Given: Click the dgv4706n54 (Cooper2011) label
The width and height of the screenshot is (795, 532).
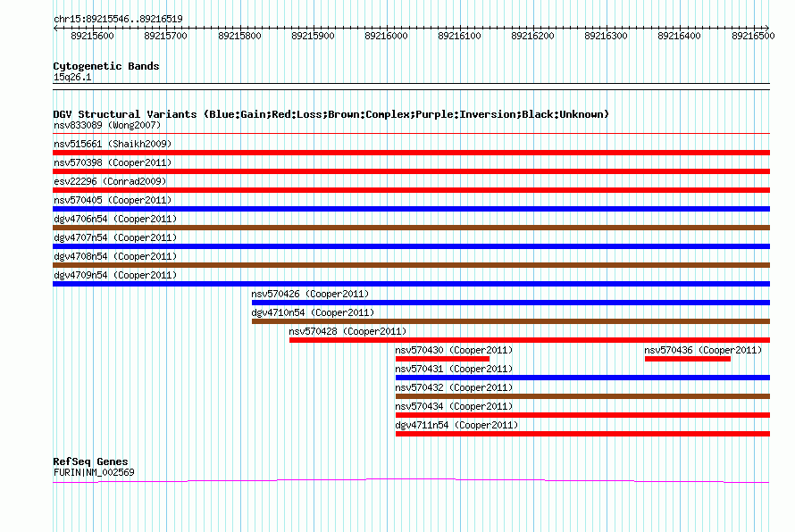Looking at the screenshot, I should click(x=115, y=219).
